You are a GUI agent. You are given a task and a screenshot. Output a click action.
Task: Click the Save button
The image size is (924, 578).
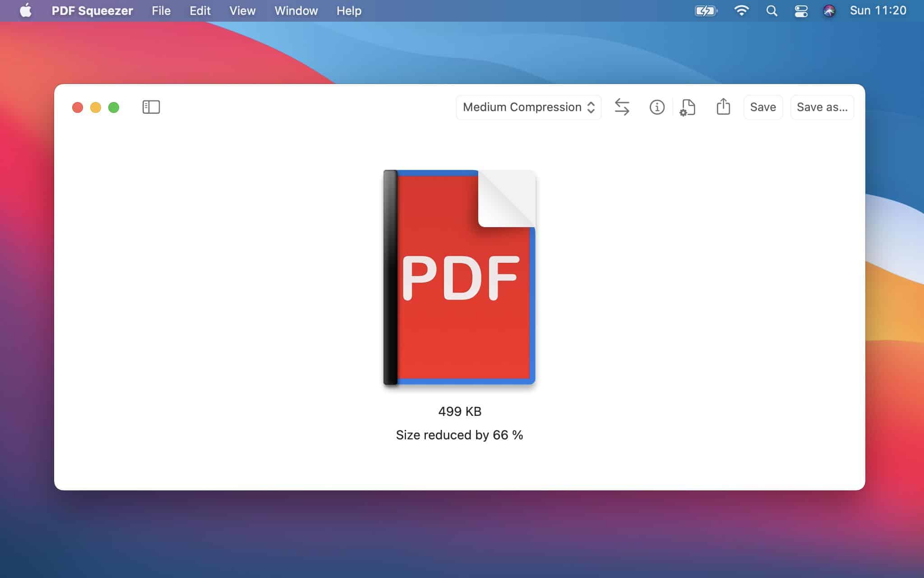point(763,107)
